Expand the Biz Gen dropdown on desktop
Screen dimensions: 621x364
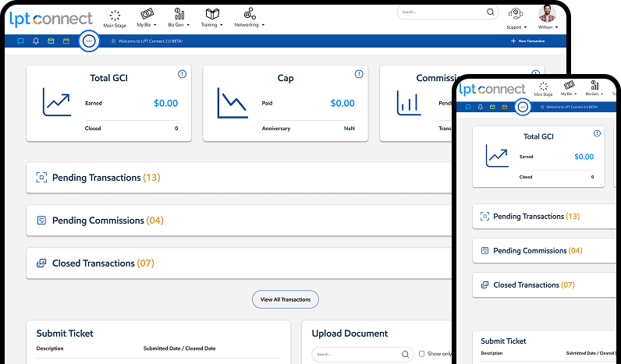[x=179, y=18]
